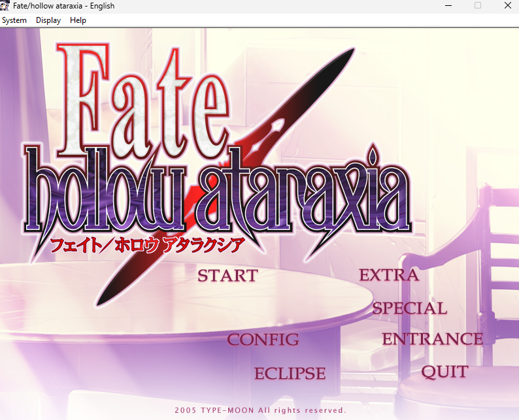Choose the ENTRANCE option
Viewport: 519px width, 420px height.
(433, 339)
